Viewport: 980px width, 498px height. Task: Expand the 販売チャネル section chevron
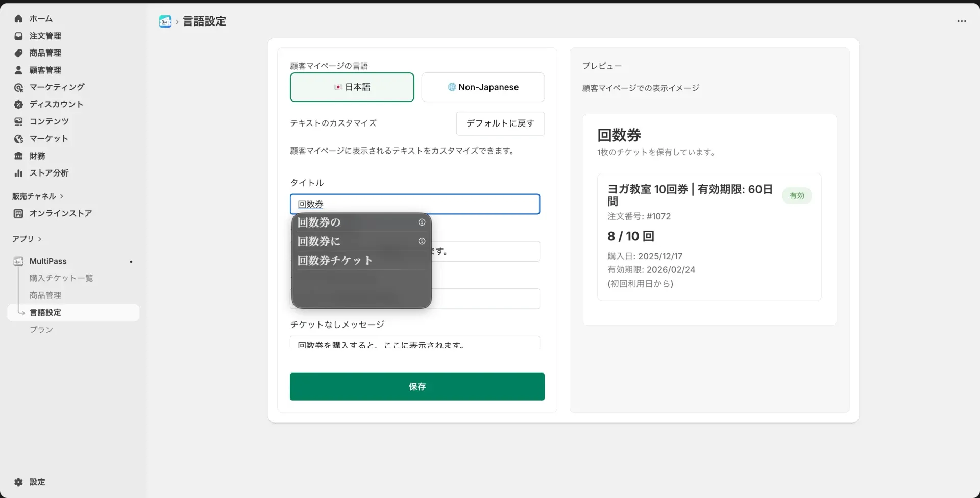[62, 196]
